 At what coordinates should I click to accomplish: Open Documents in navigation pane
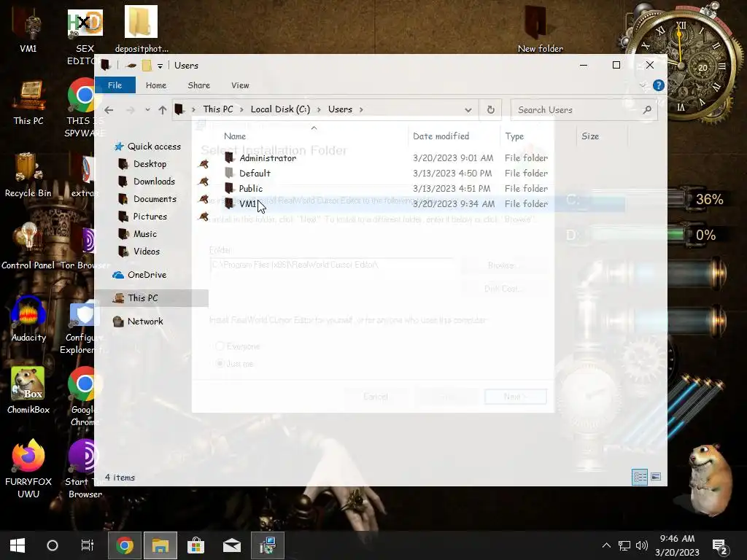point(155,199)
